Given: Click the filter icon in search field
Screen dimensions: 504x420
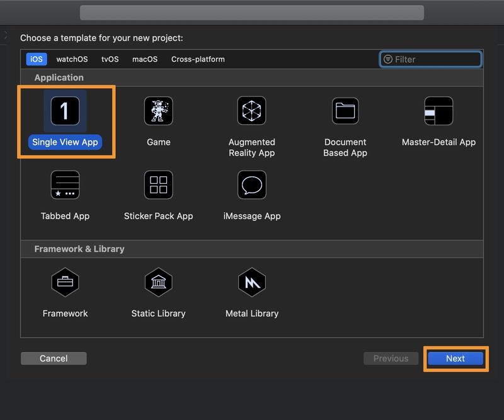Looking at the screenshot, I should pyautogui.click(x=388, y=59).
